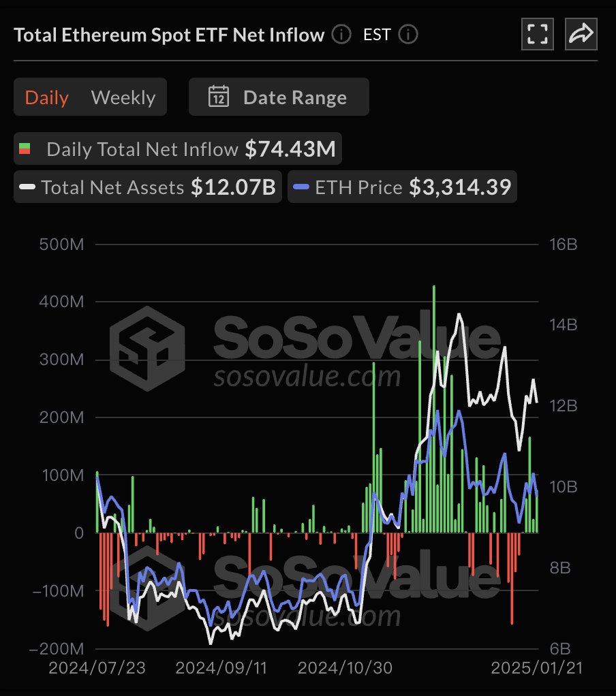The image size is (616, 696).
Task: Open info icon beside Net Inflow title
Action: (341, 34)
